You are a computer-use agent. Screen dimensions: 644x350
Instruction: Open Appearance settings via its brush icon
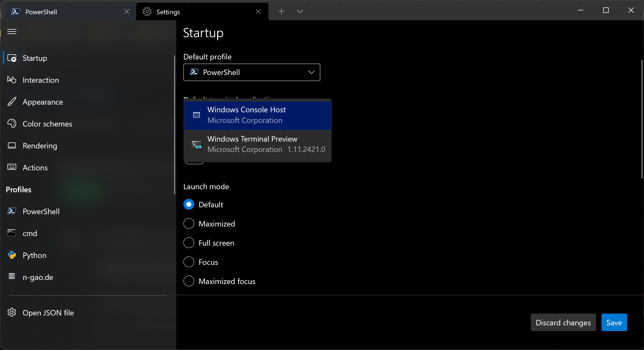12,102
